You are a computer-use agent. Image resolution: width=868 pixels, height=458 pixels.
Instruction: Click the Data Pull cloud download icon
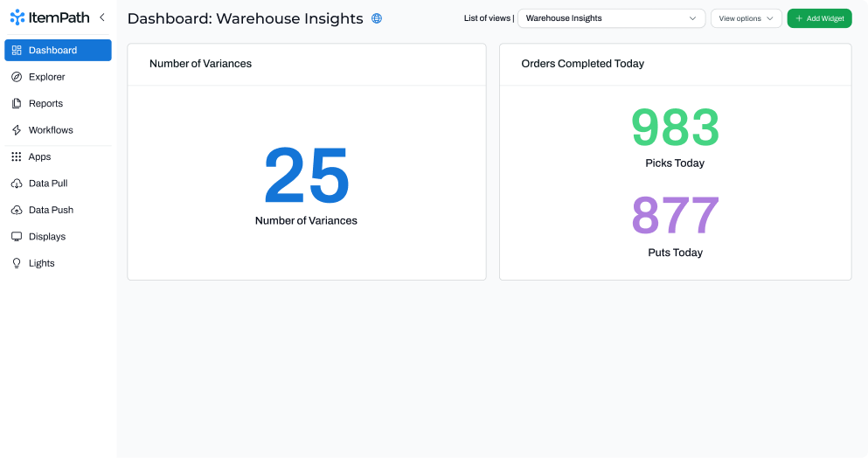[17, 184]
